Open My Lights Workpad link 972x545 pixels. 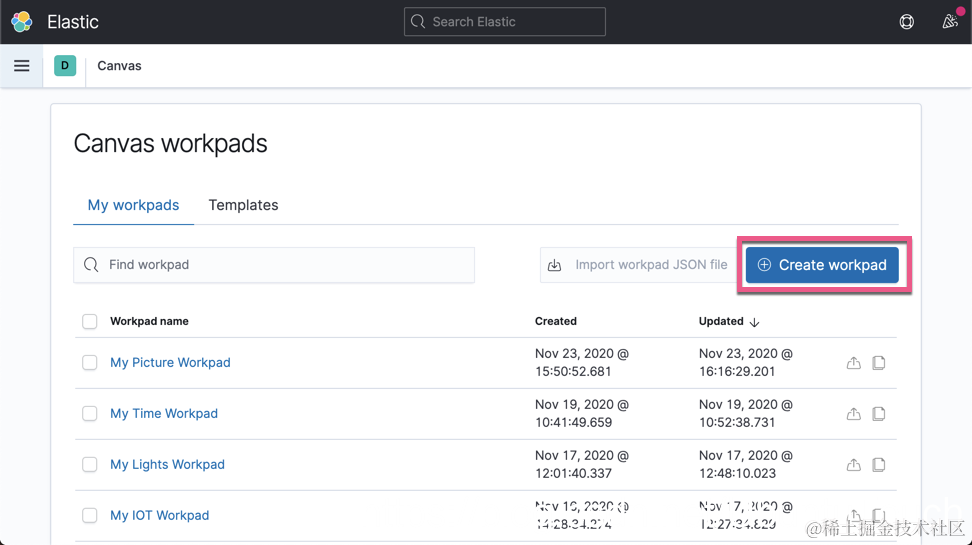click(x=167, y=464)
